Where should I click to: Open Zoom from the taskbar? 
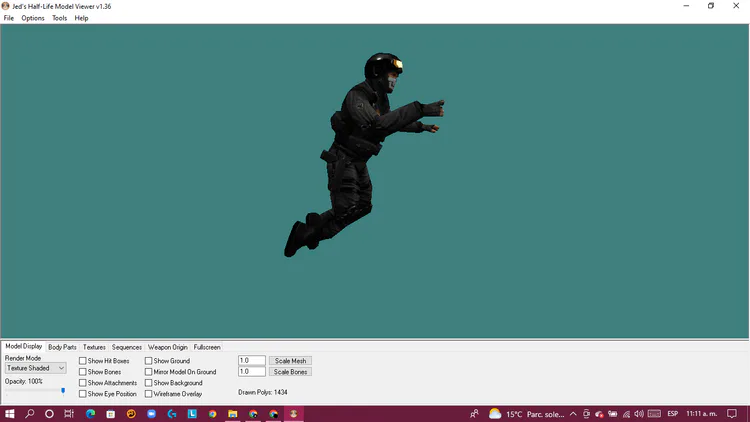click(152, 414)
